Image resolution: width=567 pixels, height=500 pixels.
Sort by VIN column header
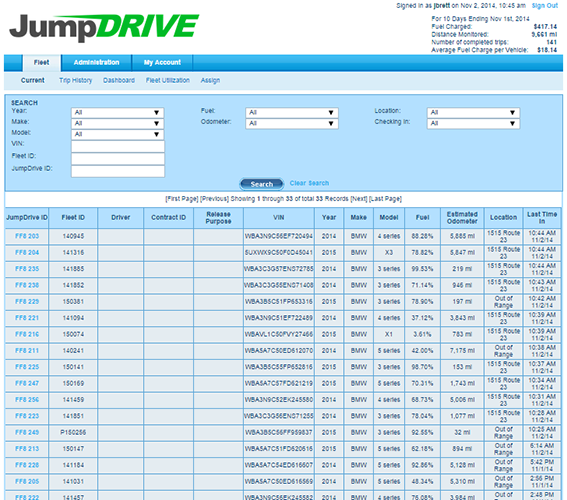(279, 218)
